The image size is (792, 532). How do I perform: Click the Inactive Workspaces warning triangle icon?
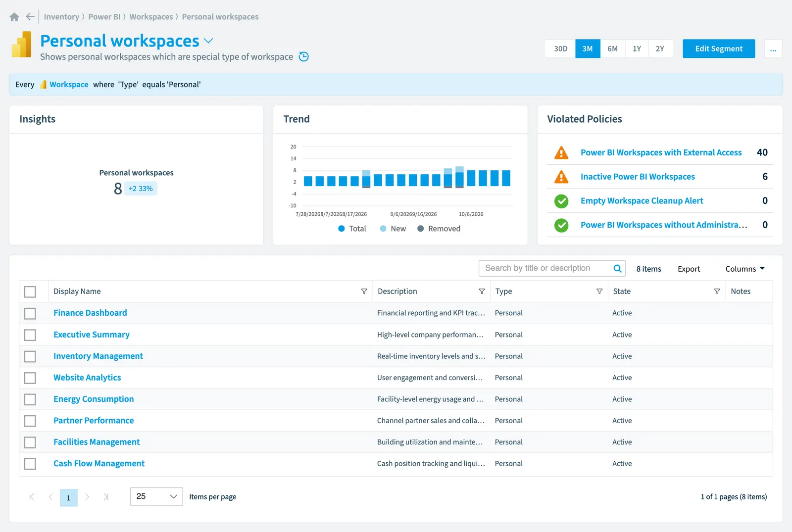coord(561,177)
